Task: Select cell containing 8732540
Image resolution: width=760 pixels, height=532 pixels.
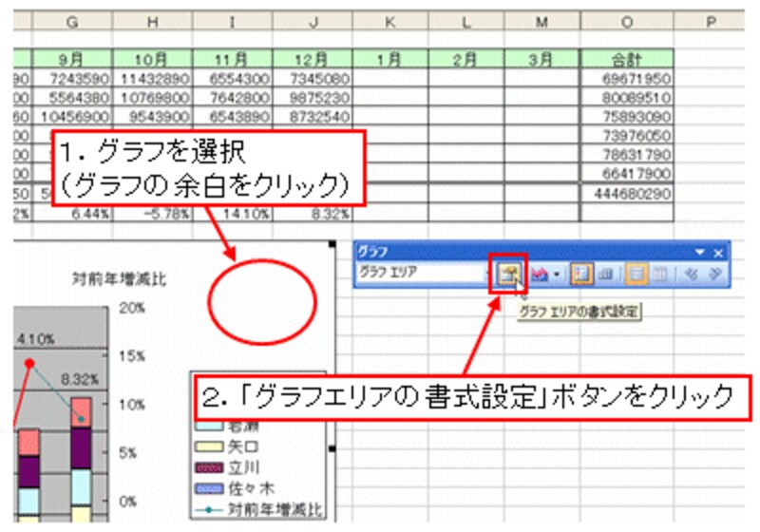Action: [x=313, y=117]
